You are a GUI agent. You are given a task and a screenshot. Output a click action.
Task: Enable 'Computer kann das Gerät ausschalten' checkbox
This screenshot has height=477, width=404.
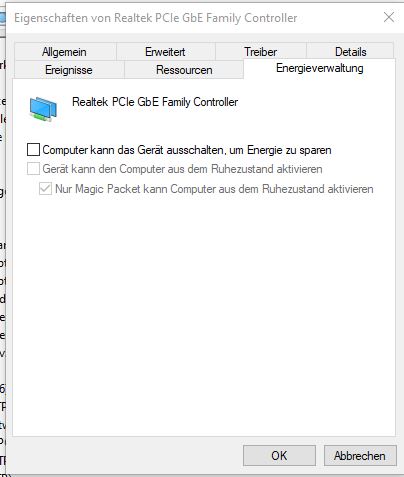(x=33, y=150)
